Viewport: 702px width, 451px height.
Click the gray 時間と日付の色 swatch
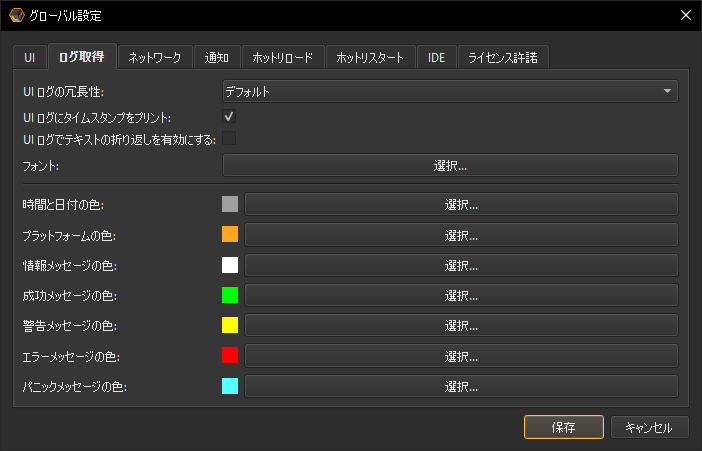pyautogui.click(x=230, y=204)
